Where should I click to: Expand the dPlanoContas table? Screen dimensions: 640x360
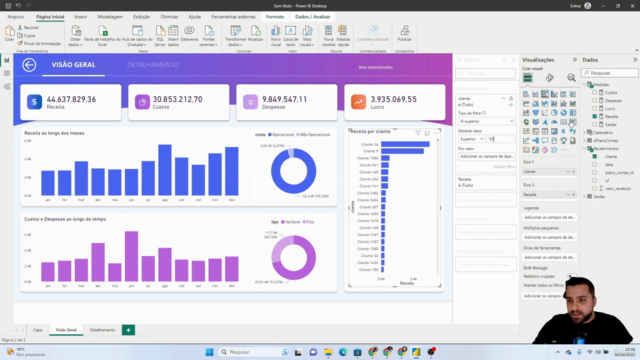click(584, 140)
